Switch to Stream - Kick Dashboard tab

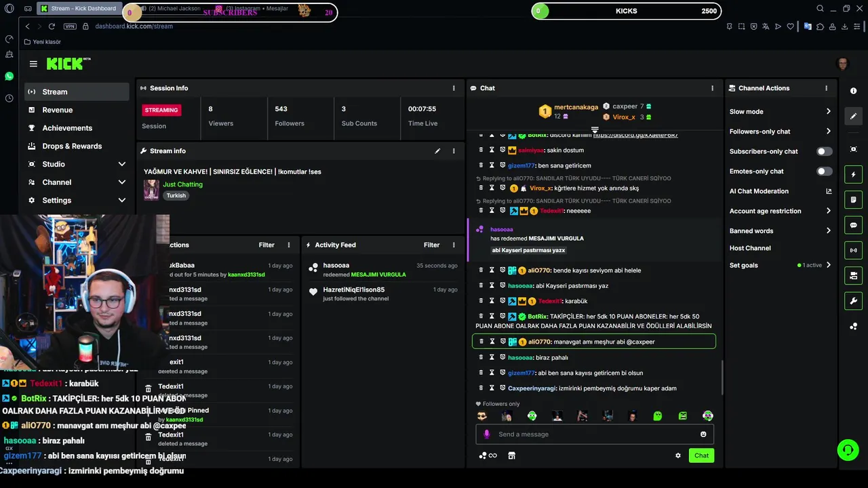79,9
